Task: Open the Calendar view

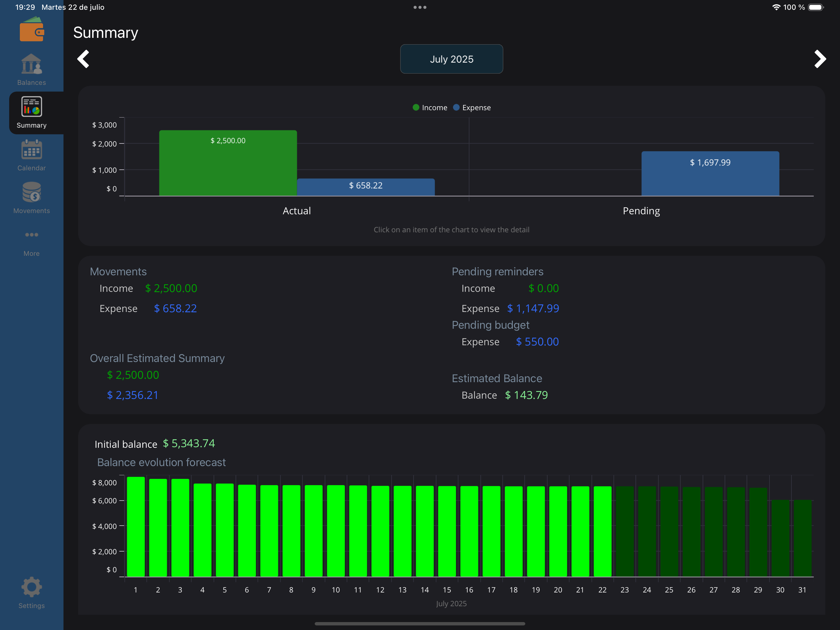Action: [31, 155]
